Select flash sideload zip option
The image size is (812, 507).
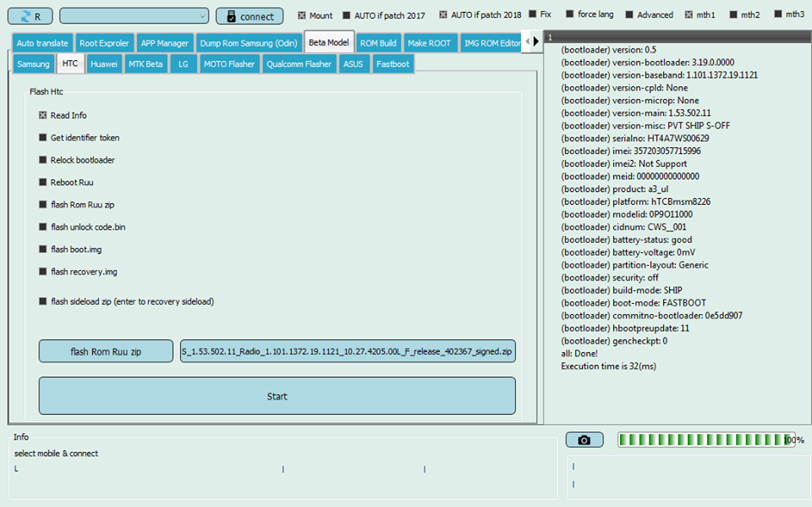pos(126,301)
